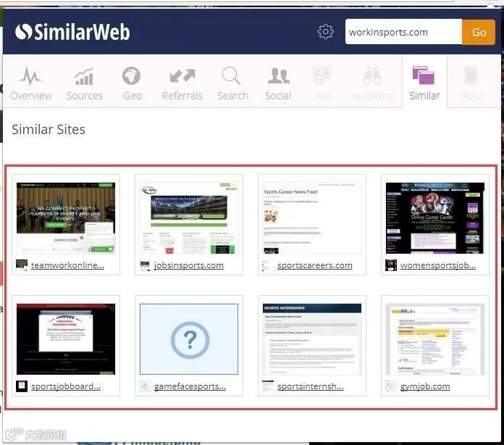Click the sportsinternsh favicon

(268, 386)
